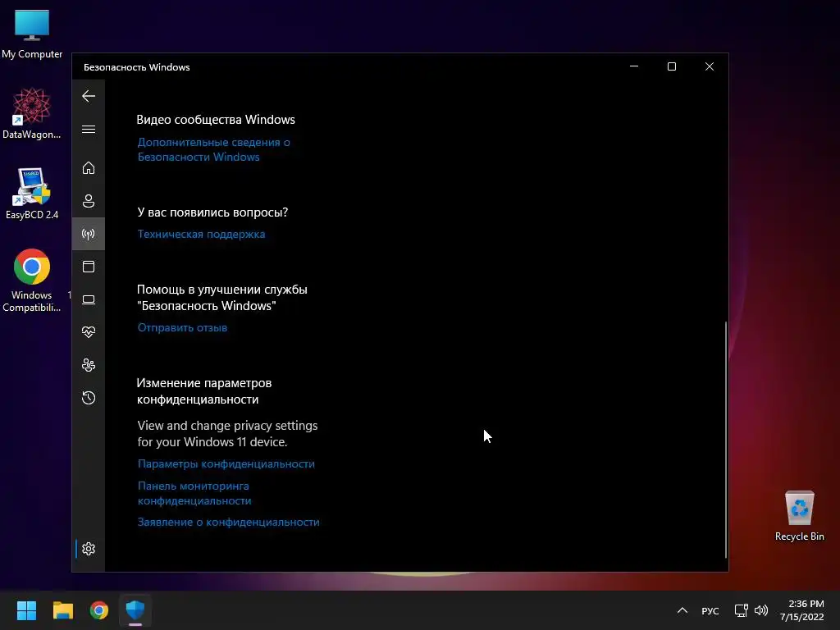
Task: Open Device performance and health heart icon
Action: [89, 332]
